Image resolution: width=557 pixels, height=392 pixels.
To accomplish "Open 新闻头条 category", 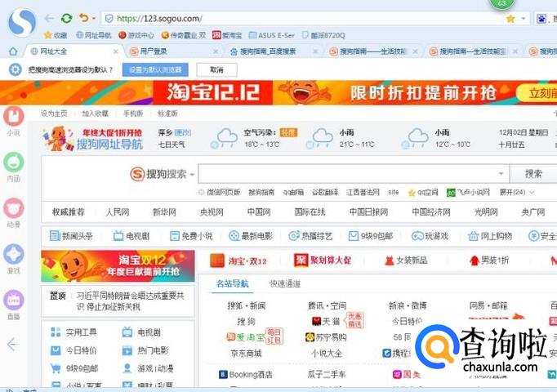I will pos(71,236).
